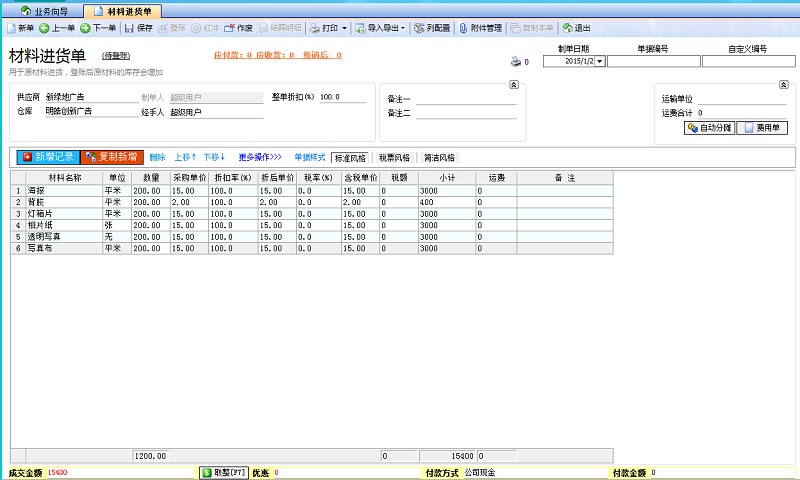800x480 pixels.
Task: Open 附件管理 attachment manager
Action: (x=480, y=28)
